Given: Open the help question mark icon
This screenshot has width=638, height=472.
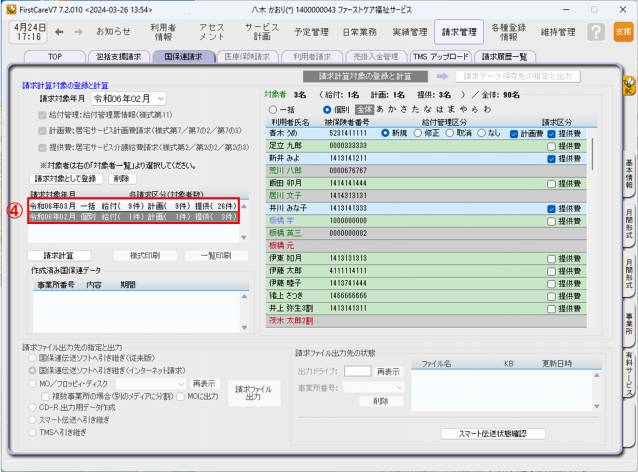Looking at the screenshot, I should [x=596, y=33].
